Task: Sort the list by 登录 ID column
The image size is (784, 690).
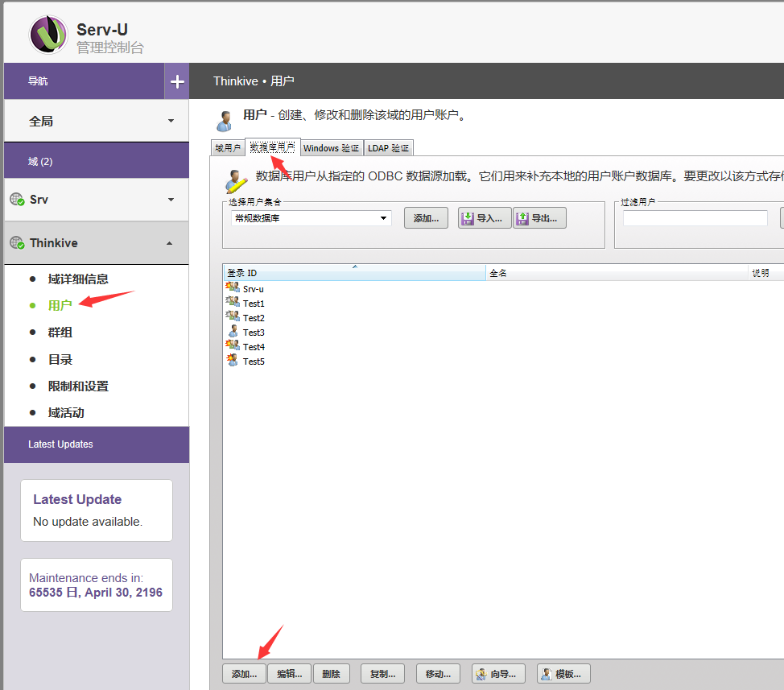Action: coord(354,273)
